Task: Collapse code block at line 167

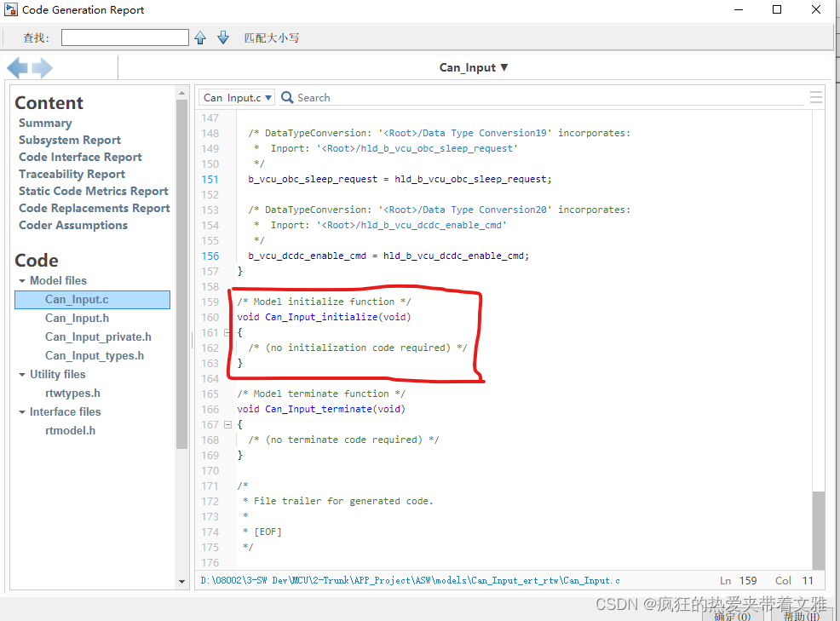Action: [x=227, y=425]
